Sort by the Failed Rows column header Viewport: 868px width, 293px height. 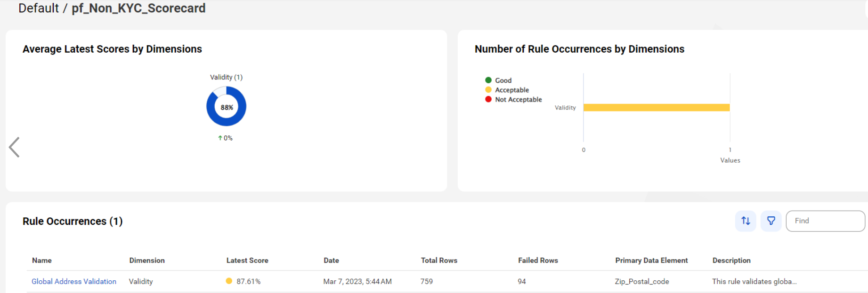[x=538, y=260]
